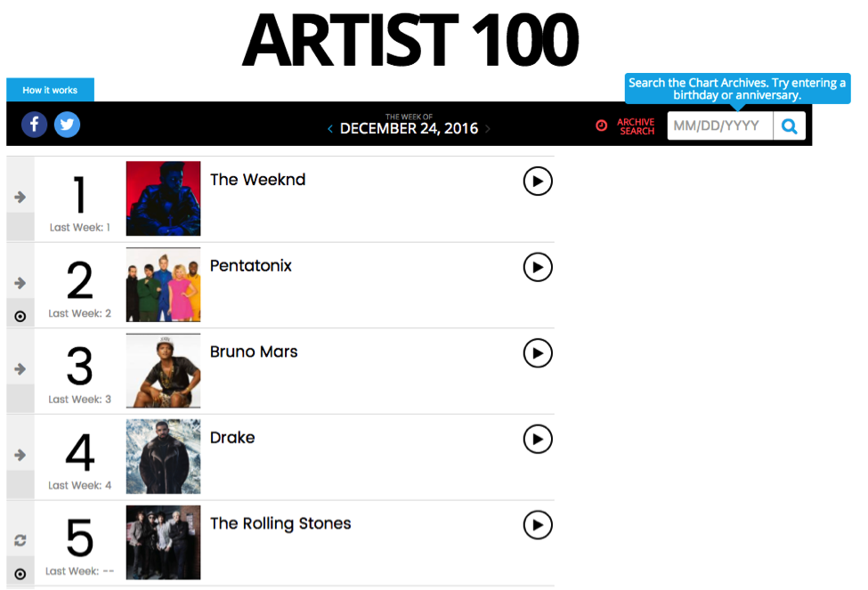868x590 pixels.
Task: Share chart via Facebook icon
Action: pos(35,125)
